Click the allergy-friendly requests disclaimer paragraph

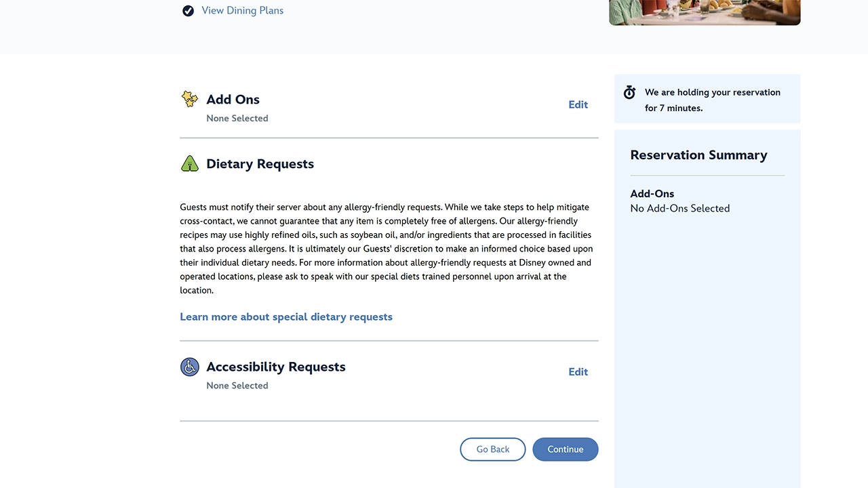tap(385, 249)
